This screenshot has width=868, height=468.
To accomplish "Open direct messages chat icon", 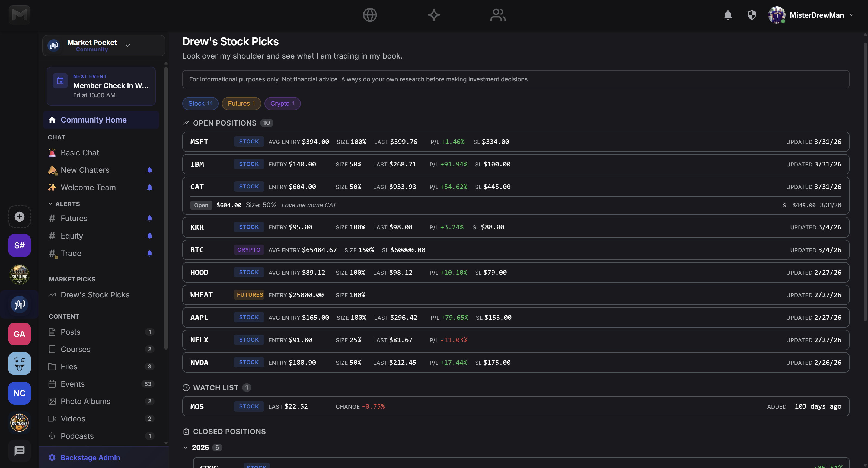I will (19, 450).
